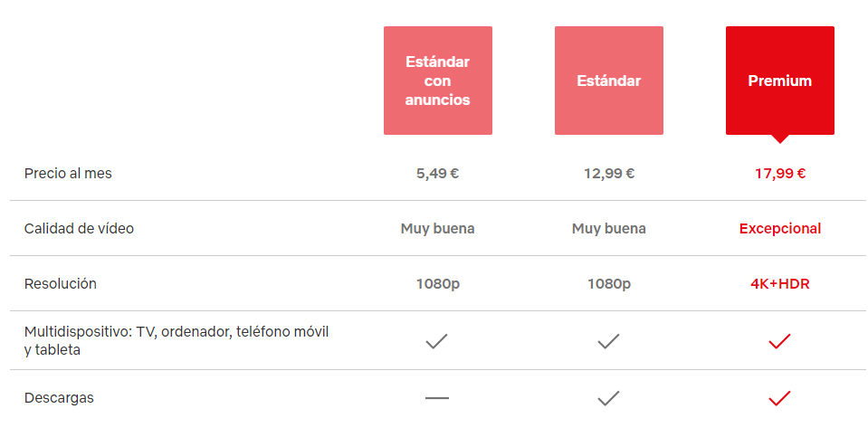Click the red Descargas checkmark under Premium
The image size is (868, 428).
[x=779, y=398]
